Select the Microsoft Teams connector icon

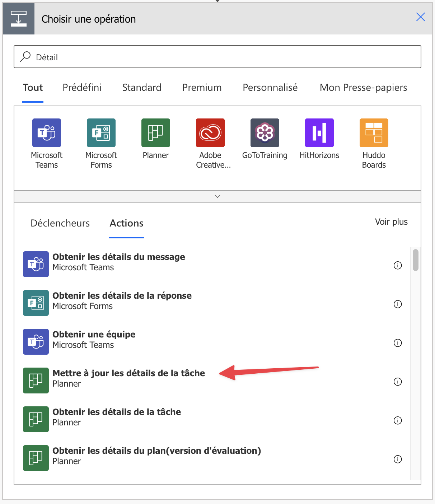47,133
